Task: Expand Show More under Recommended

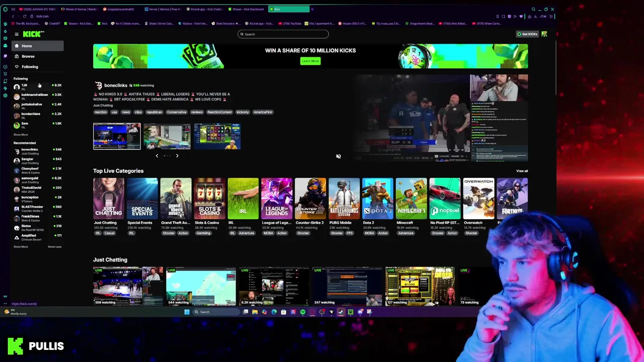Action: (21, 247)
